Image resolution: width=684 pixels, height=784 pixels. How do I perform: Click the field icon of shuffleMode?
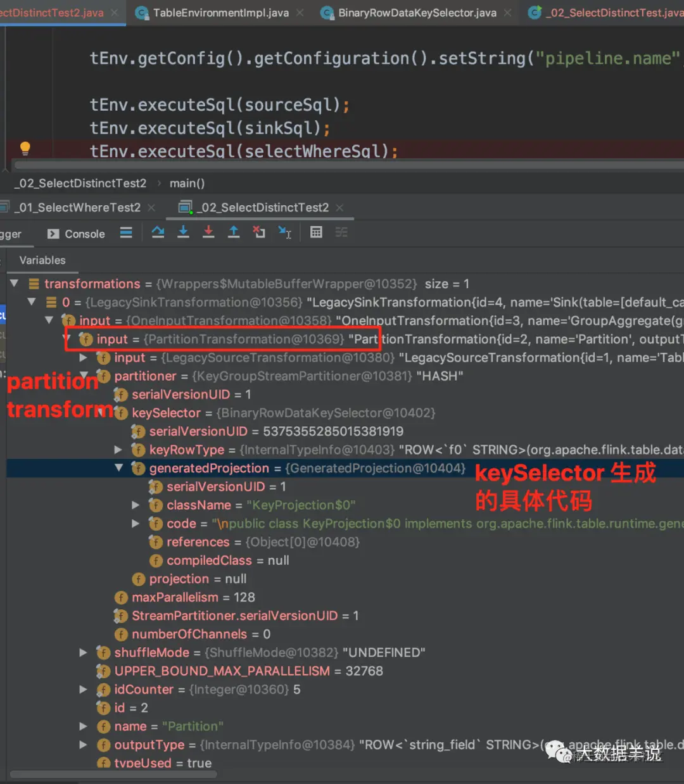click(103, 652)
